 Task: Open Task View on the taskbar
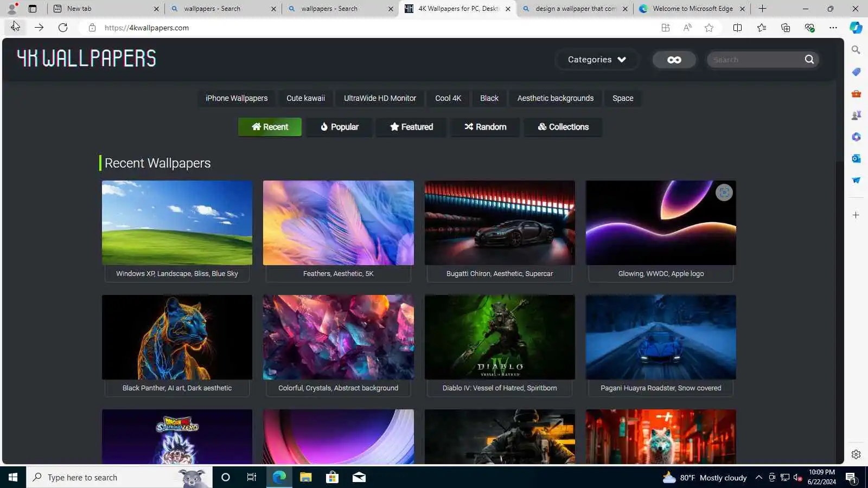(252, 477)
